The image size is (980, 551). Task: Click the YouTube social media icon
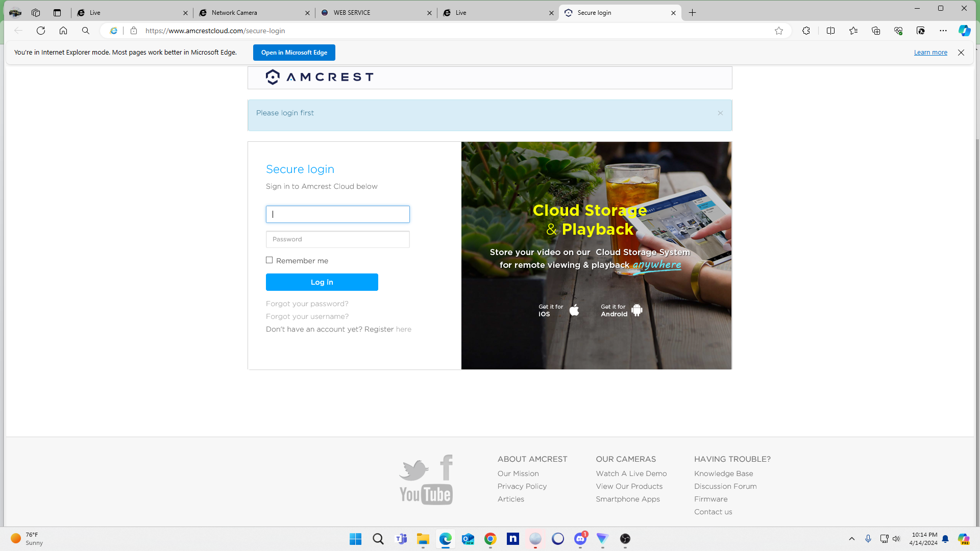click(426, 494)
